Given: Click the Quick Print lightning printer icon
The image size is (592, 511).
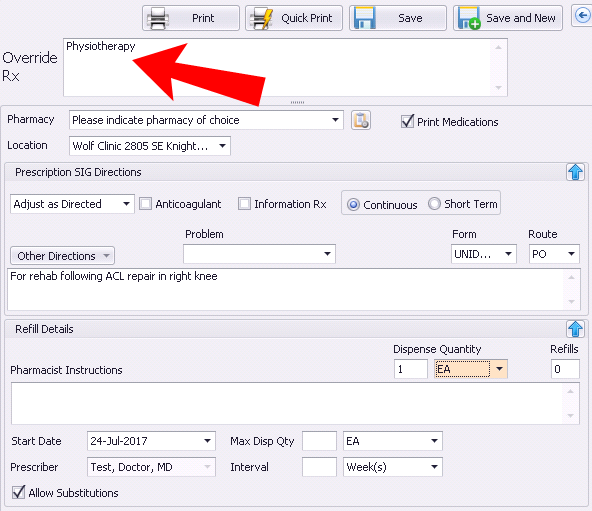Looking at the screenshot, I should coord(262,18).
